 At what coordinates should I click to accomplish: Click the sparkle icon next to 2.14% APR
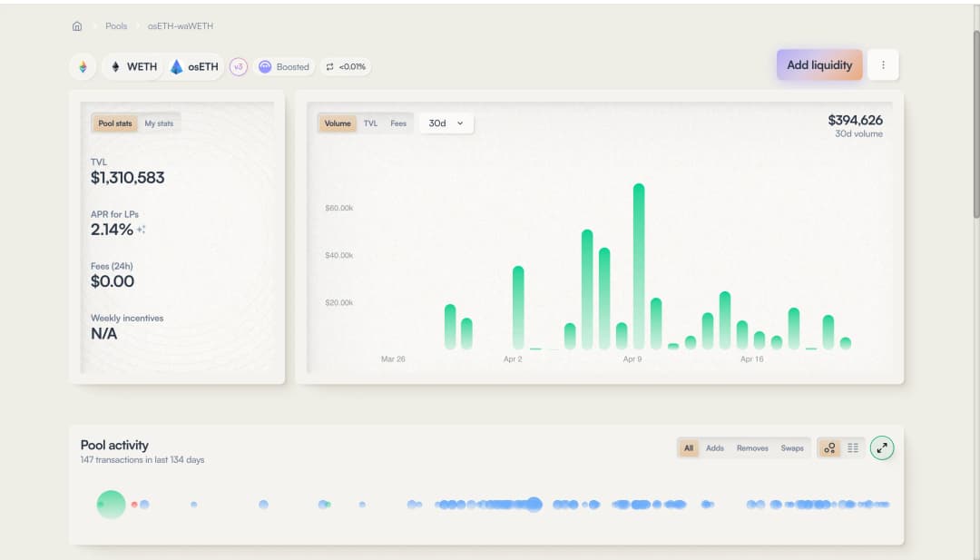(142, 230)
